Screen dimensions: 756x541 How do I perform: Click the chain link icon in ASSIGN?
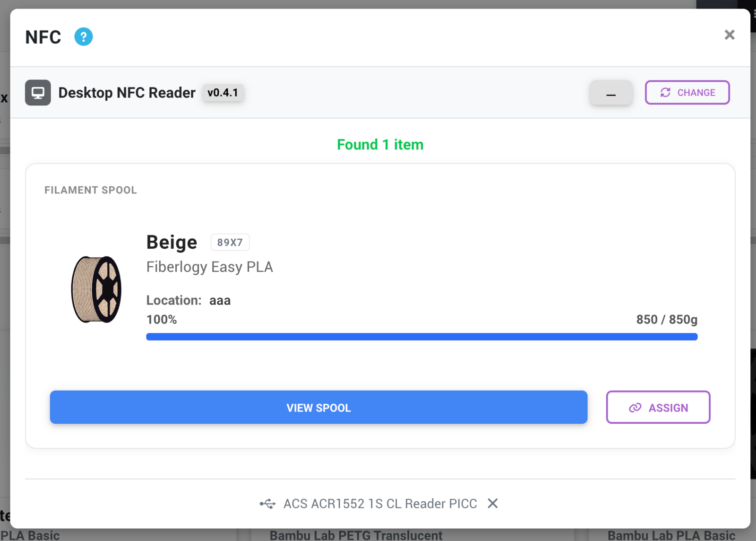click(635, 408)
